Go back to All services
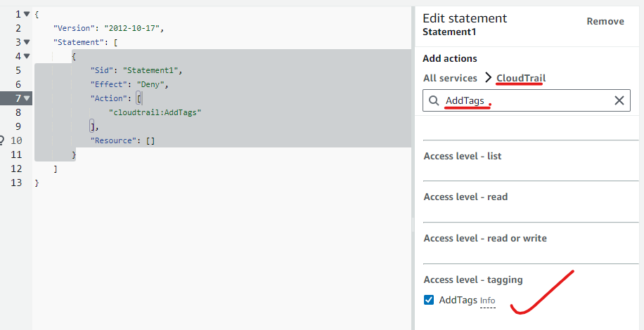 (x=450, y=78)
